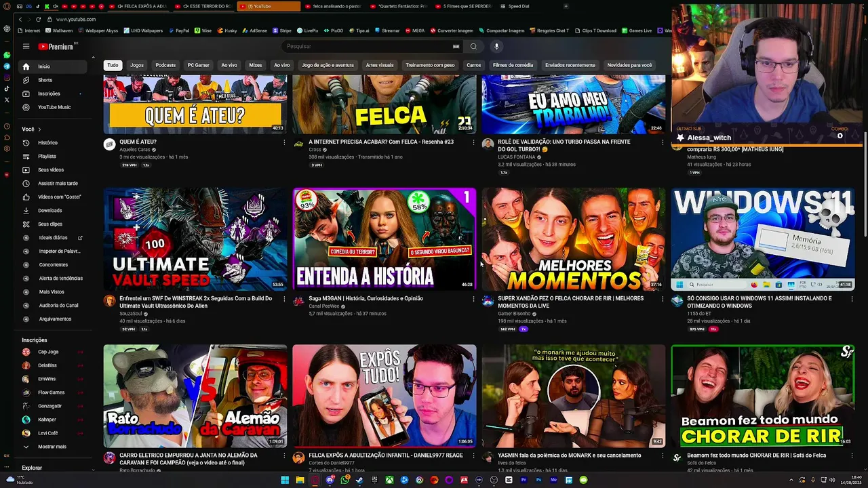Screen dimensions: 868x488
Task: Open X (Twitter) in Opera sidebar
Action: 7,100
